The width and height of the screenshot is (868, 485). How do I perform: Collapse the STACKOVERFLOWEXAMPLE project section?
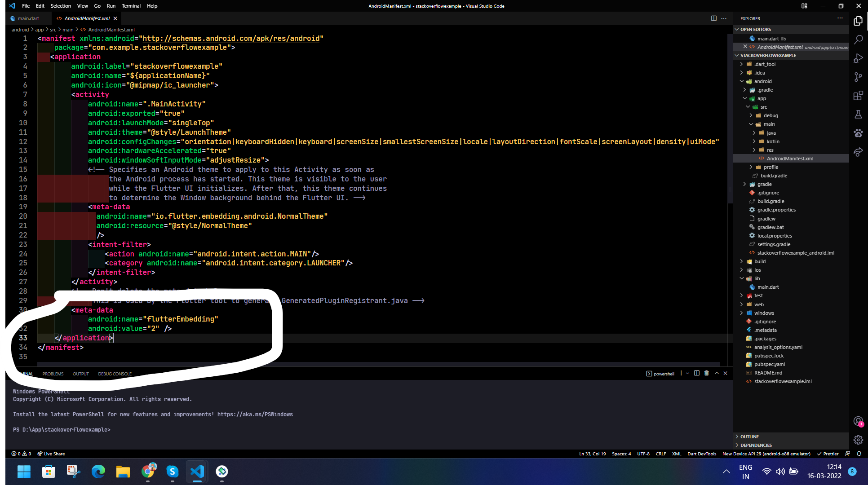[791, 55]
